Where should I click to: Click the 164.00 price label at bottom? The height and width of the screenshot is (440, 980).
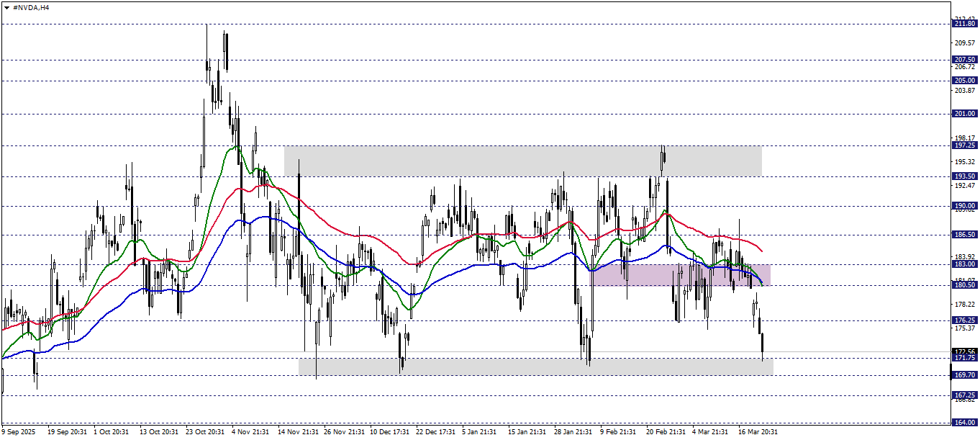coord(965,423)
